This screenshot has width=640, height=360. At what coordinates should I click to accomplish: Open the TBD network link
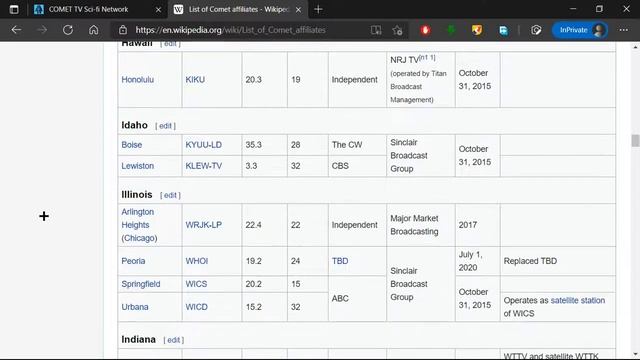coord(340,261)
